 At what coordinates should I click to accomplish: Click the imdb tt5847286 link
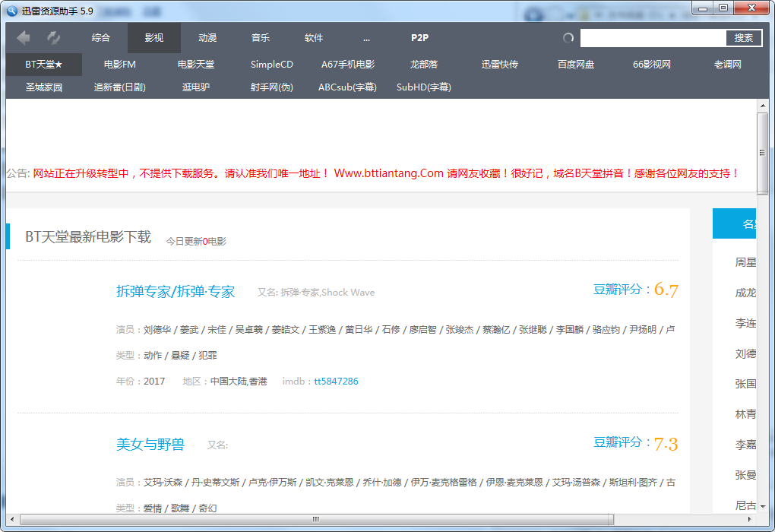tap(336, 382)
